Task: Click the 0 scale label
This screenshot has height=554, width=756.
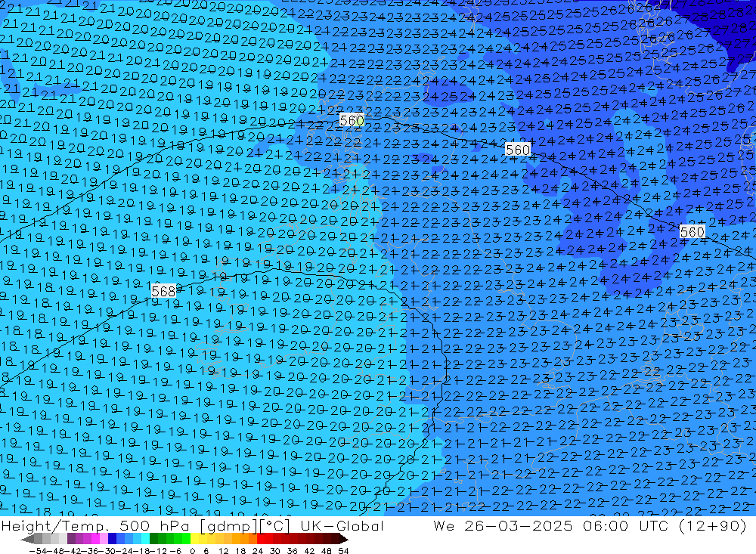Action: [x=192, y=551]
